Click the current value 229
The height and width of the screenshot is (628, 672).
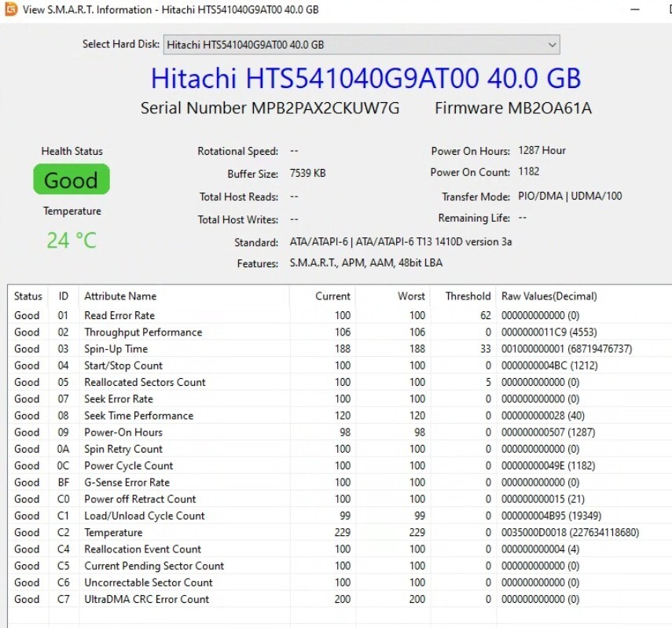tap(343, 533)
